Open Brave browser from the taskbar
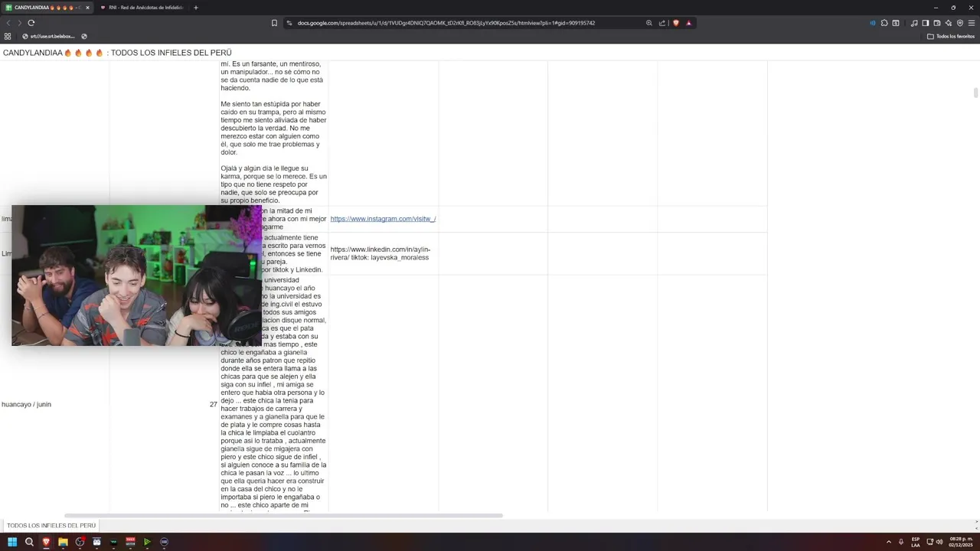Image resolution: width=980 pixels, height=551 pixels. [46, 542]
